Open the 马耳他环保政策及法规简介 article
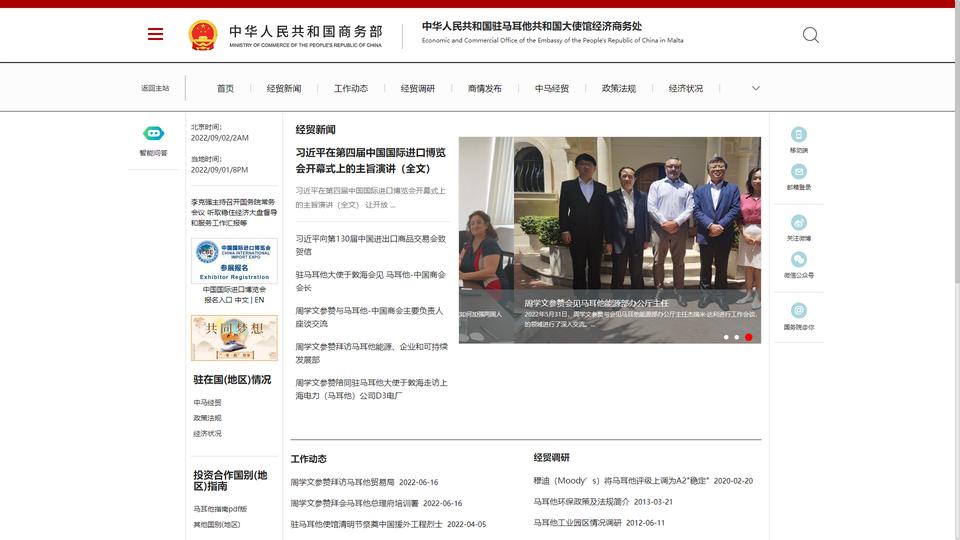This screenshot has height=540, width=960. (581, 502)
